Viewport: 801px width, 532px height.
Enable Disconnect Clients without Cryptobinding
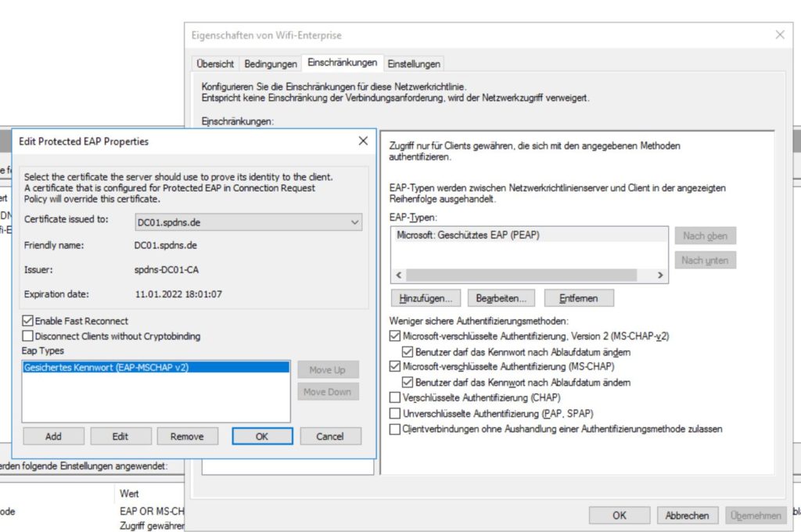point(29,336)
